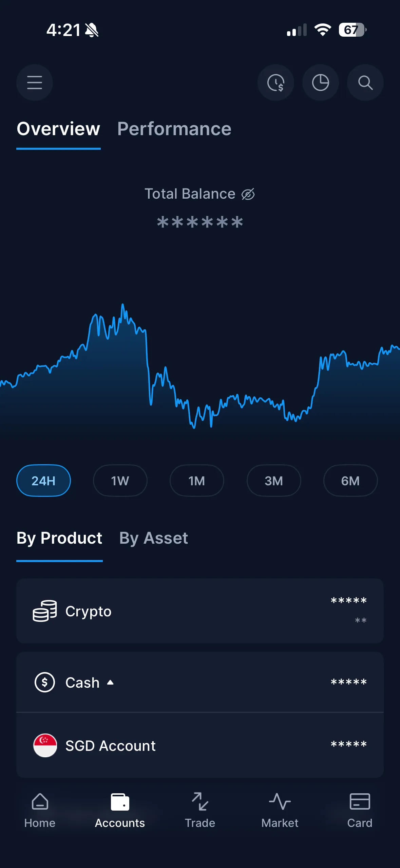400x868 pixels.
Task: Open the search magnifier
Action: 365,83
